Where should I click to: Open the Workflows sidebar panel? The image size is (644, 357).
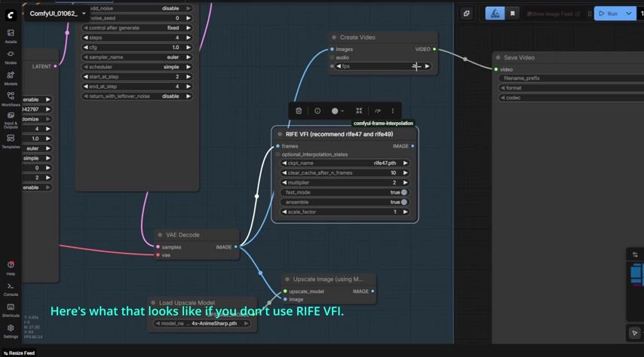[11, 99]
